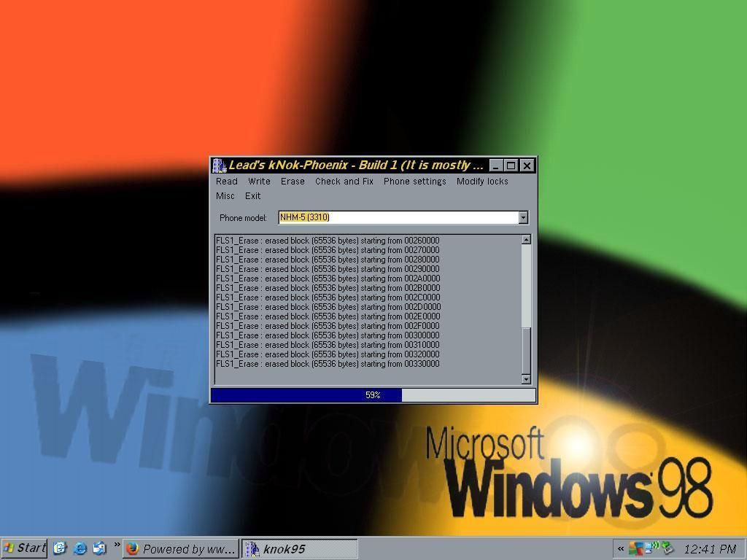This screenshot has width=747, height=560.
Task: Open the Phone model dropdown arrow
Action: pos(523,217)
